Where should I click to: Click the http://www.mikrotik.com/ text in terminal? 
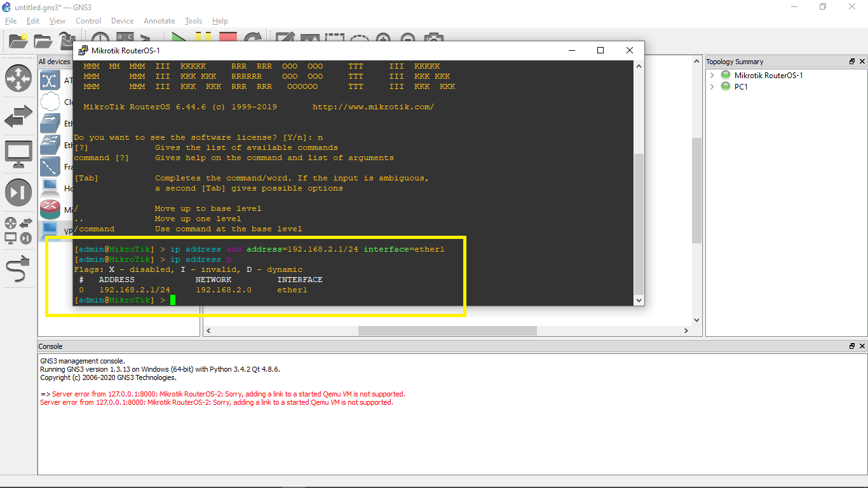pos(374,107)
